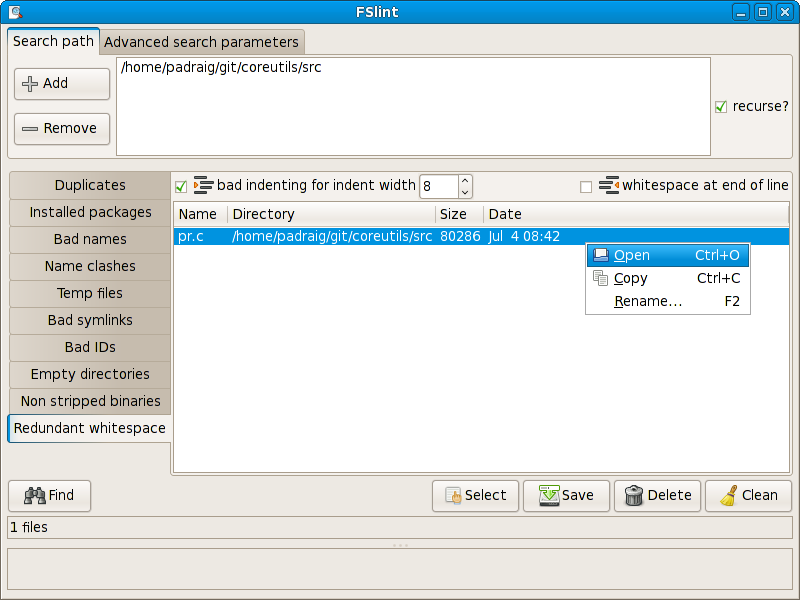This screenshot has width=800, height=600.
Task: Click the Copy icon in context menu
Action: (601, 278)
